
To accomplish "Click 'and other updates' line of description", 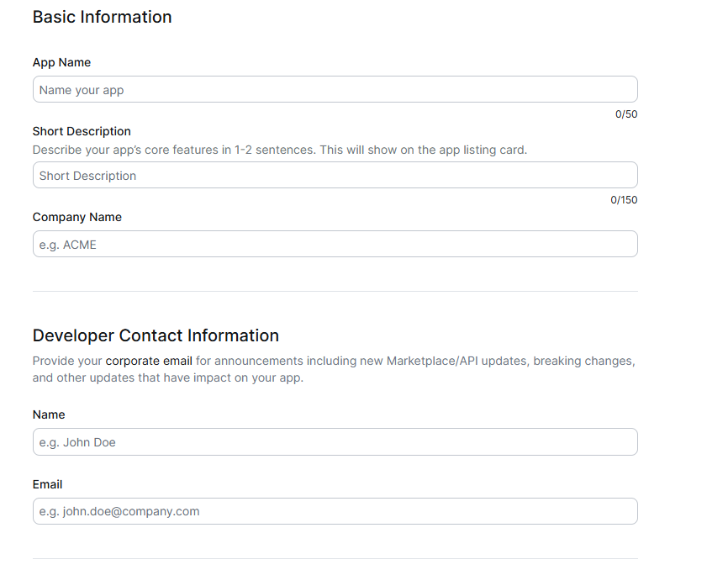I will point(167,377).
